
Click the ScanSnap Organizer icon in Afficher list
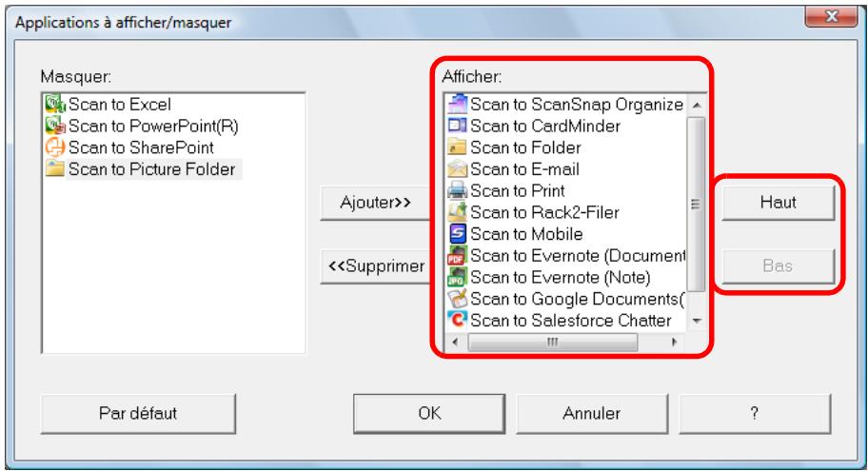click(x=457, y=104)
